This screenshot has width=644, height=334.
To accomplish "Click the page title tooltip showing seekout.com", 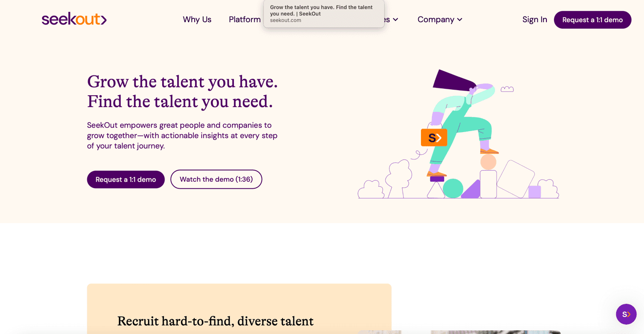I will (324, 14).
